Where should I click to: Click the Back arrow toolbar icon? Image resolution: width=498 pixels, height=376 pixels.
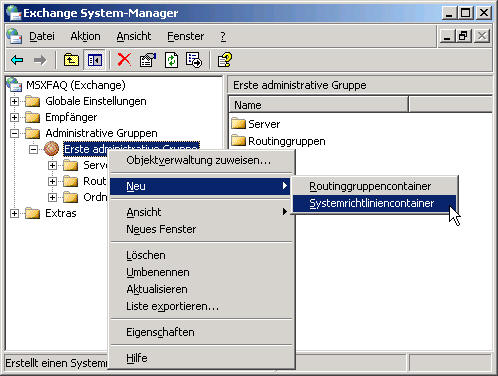[17, 60]
